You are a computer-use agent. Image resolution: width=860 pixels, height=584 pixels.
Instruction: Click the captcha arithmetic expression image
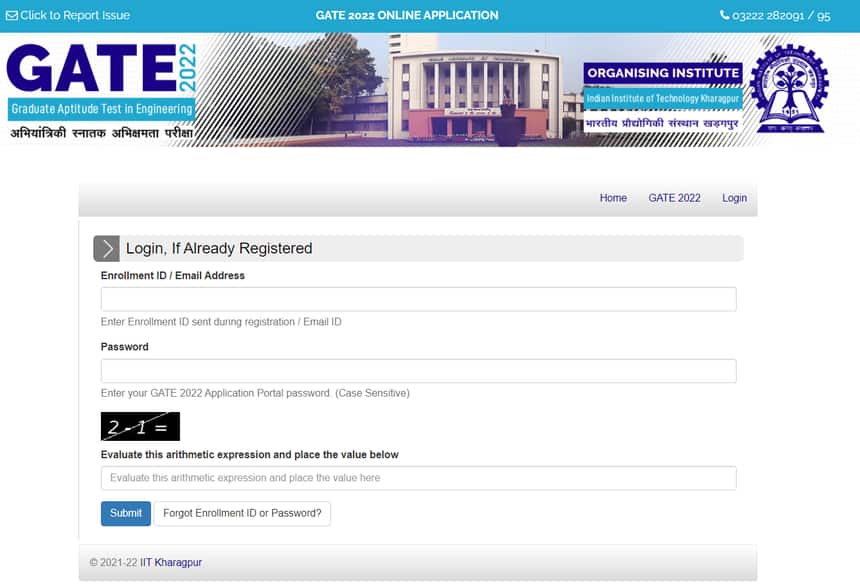click(140, 427)
